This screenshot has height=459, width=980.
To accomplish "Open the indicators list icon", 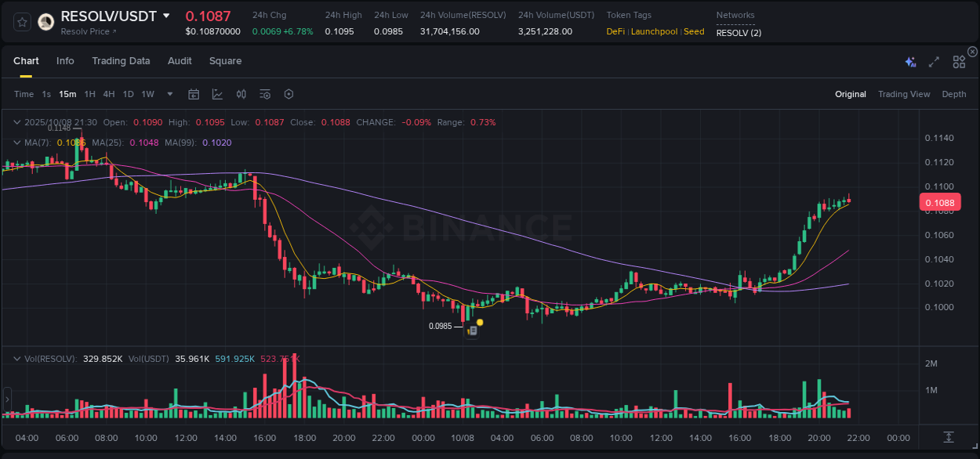I will [x=264, y=94].
